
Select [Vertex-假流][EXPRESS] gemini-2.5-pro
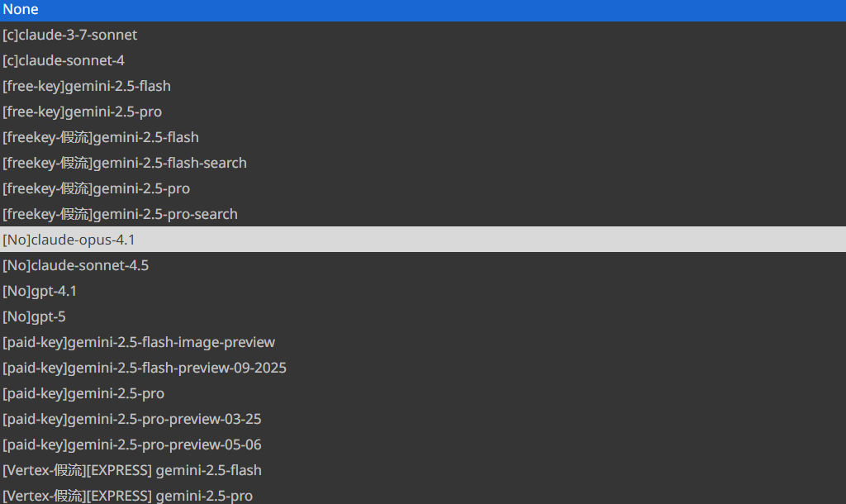coord(423,494)
